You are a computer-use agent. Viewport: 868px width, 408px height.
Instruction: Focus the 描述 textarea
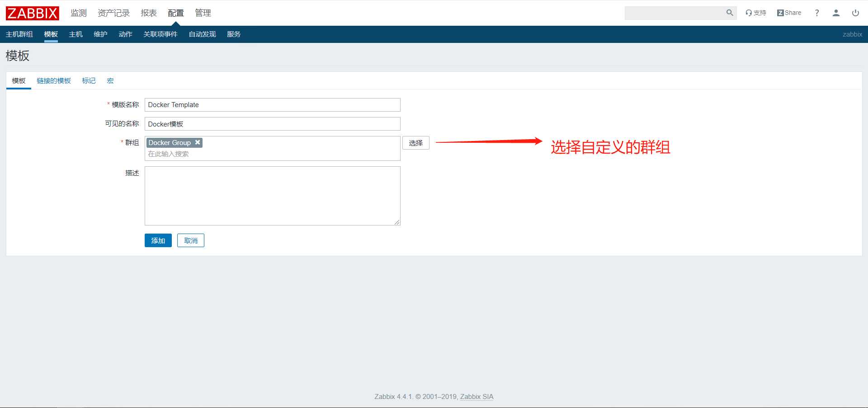coord(273,196)
